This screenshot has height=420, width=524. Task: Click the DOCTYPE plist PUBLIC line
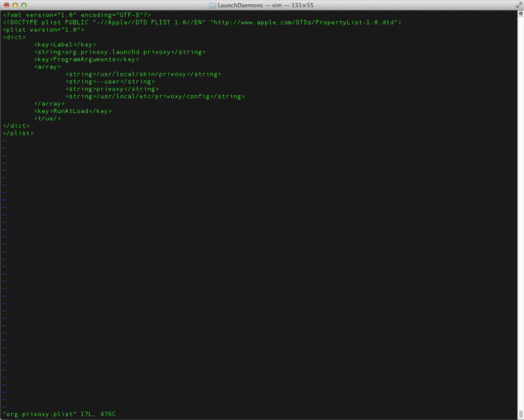click(x=202, y=22)
